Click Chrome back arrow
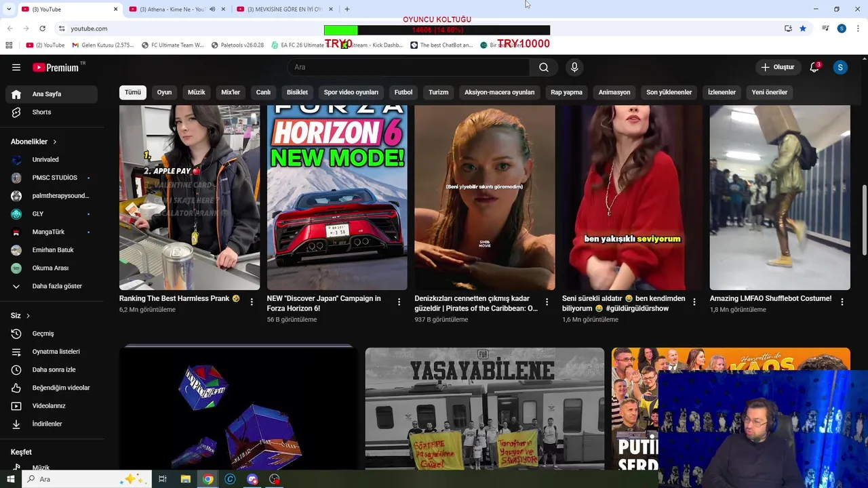Viewport: 868px width, 488px height. (x=9, y=28)
